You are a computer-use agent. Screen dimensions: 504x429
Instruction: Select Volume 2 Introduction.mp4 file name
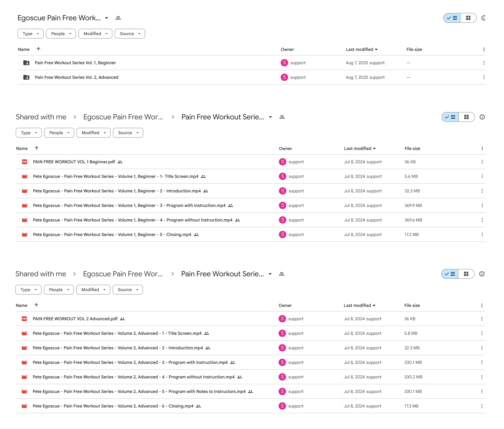tap(118, 348)
